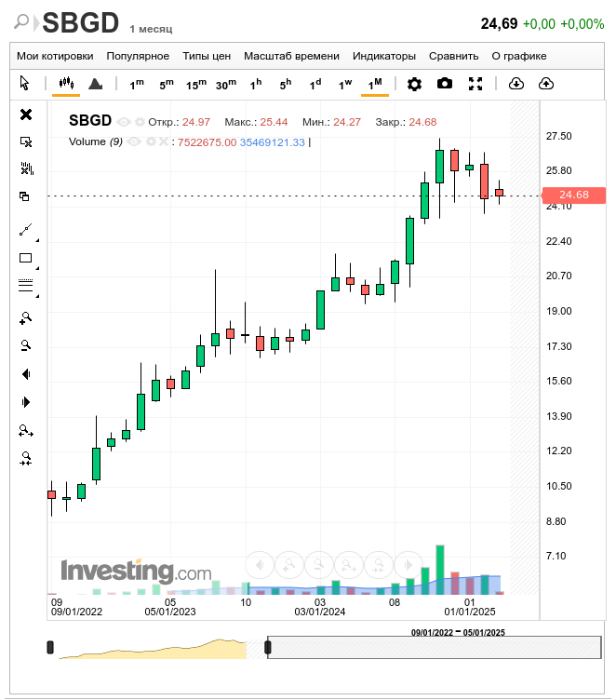This screenshot has width=616, height=700.
Task: Toggle SBGD series visibility eye
Action: tap(124, 122)
